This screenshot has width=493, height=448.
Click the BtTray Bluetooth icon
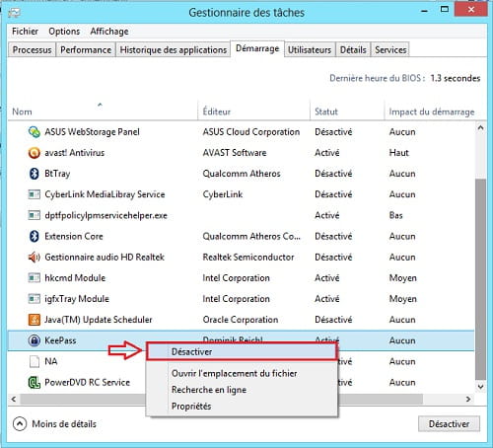35,174
